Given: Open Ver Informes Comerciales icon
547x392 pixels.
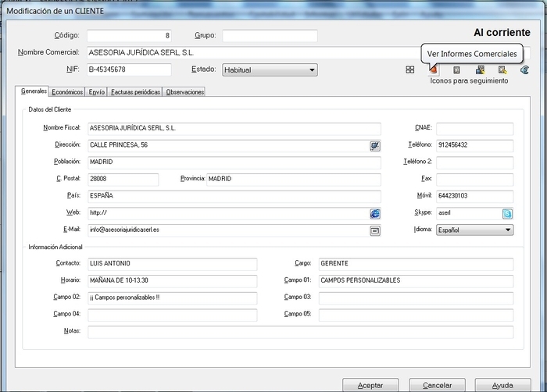Looking at the screenshot, I should coord(433,70).
